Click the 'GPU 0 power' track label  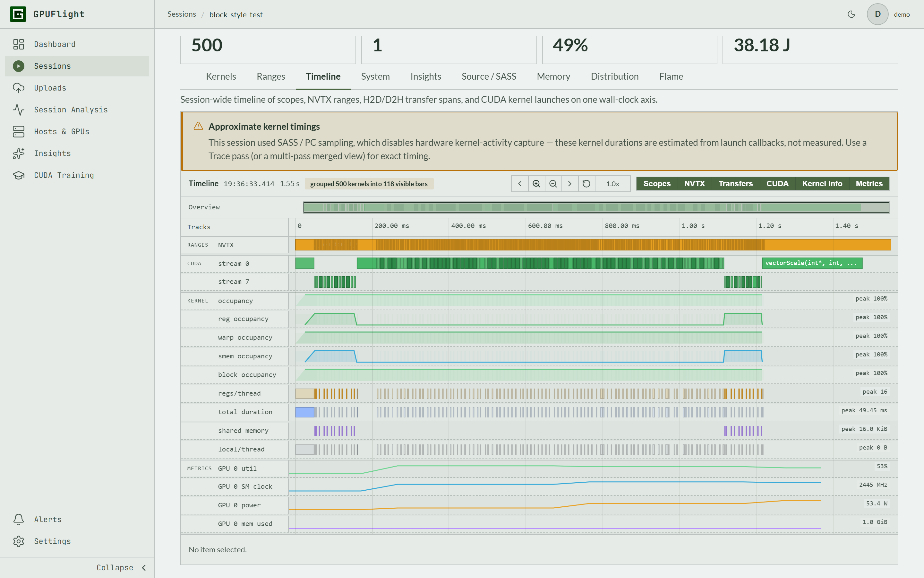(x=239, y=505)
